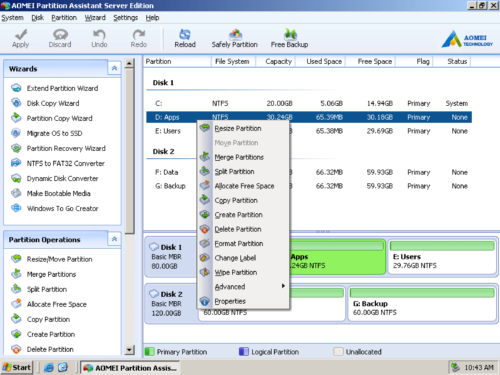Select Resize/Move Partition in the sidebar
Screen dimensions: 500x375
pyautogui.click(x=51, y=259)
